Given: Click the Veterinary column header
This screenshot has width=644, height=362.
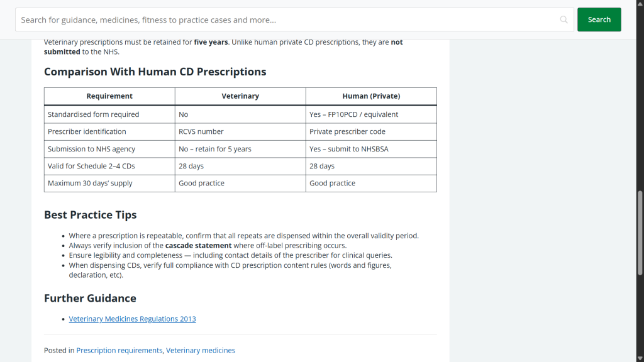Looking at the screenshot, I should tap(240, 96).
